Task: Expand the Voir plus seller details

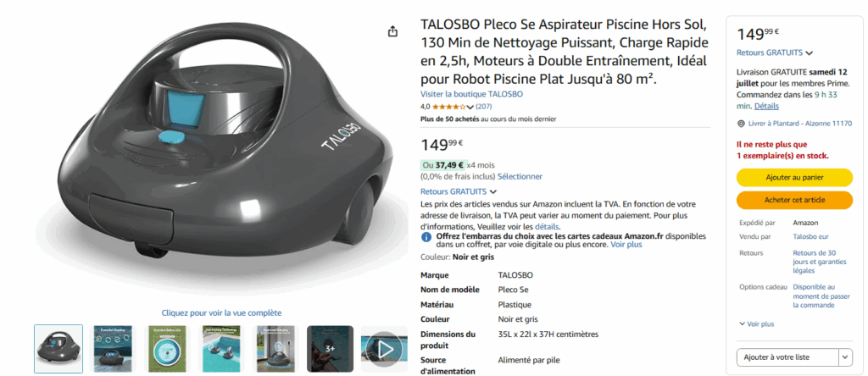Action: (x=757, y=324)
